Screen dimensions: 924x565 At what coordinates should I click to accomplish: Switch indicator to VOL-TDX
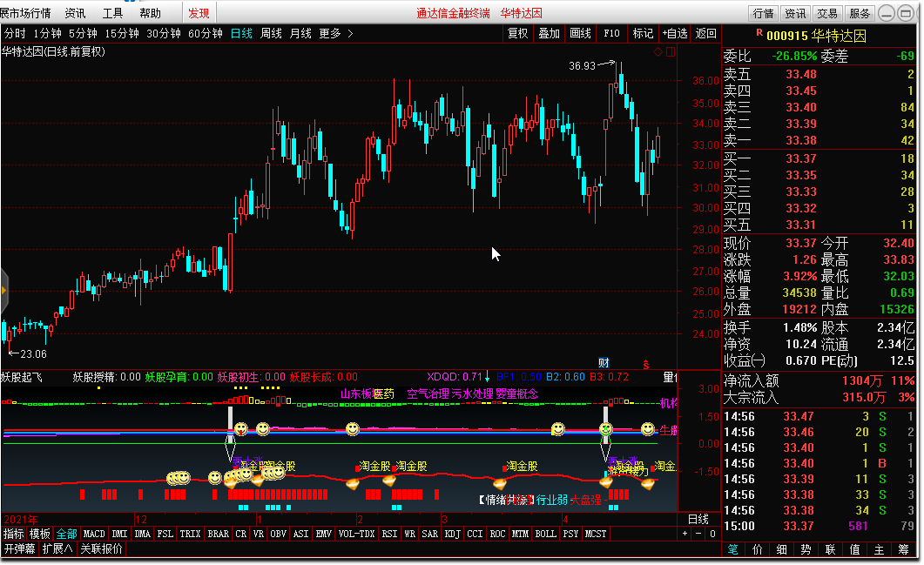tap(357, 534)
